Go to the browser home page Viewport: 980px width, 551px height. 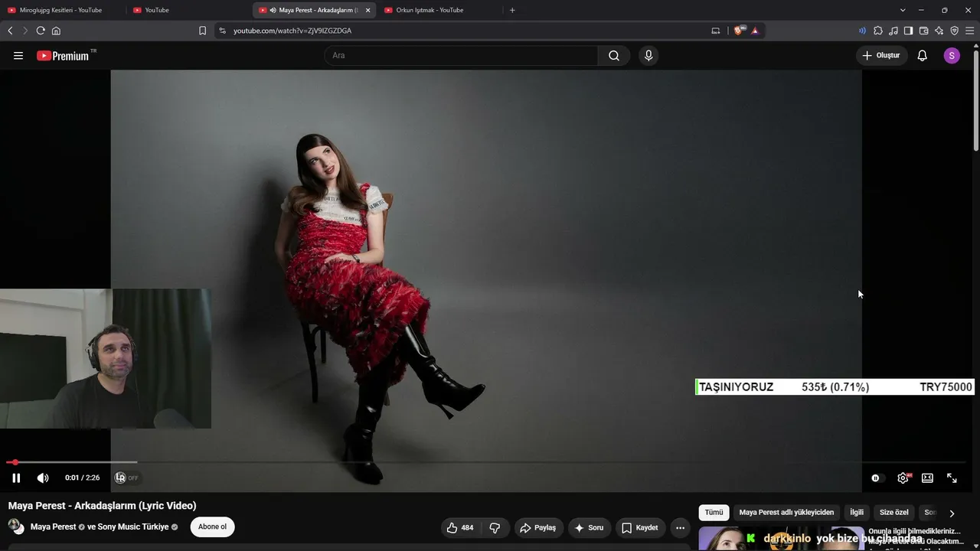pos(56,31)
